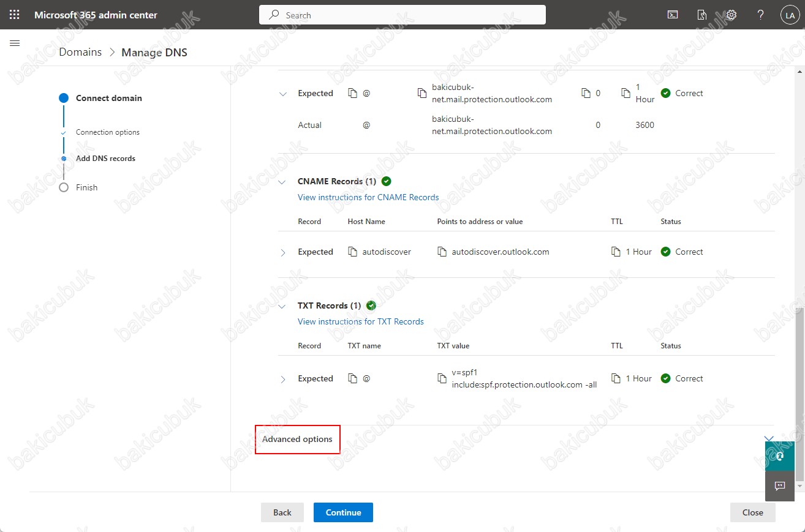This screenshot has width=805, height=532.
Task: Expand the SPF TXT record row
Action: coord(282,379)
